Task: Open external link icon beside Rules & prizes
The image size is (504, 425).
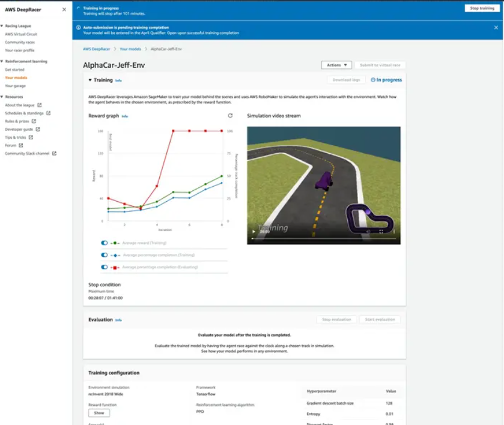Action: tap(34, 121)
